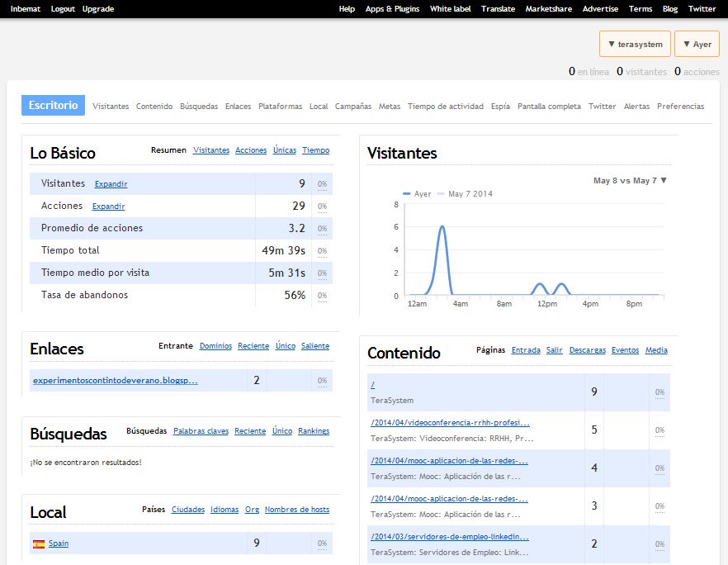Screen dimensions: 728x565
Task: Expand the Visitantes row with the Expandir link
Action: (111, 184)
